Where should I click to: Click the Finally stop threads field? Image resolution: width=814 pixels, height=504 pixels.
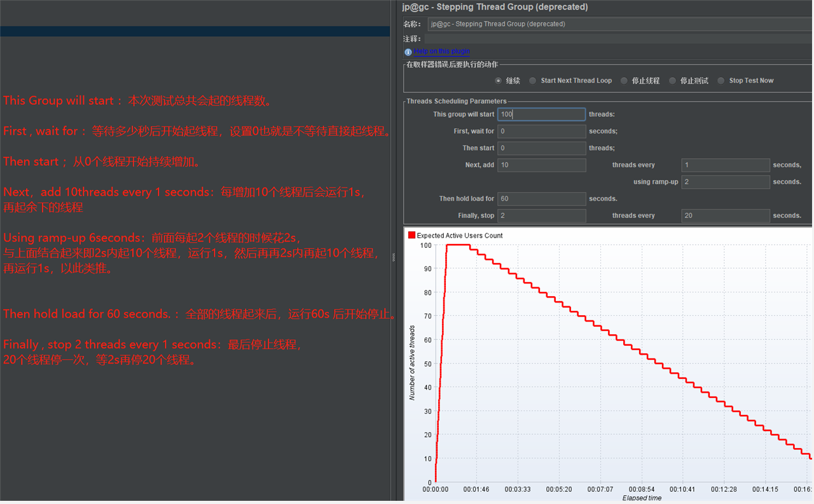541,215
